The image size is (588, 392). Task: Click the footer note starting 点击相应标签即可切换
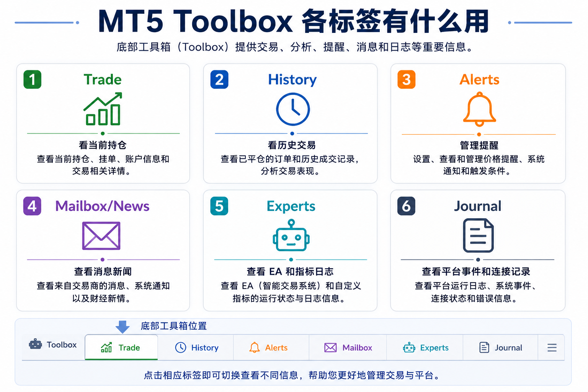pos(292,375)
